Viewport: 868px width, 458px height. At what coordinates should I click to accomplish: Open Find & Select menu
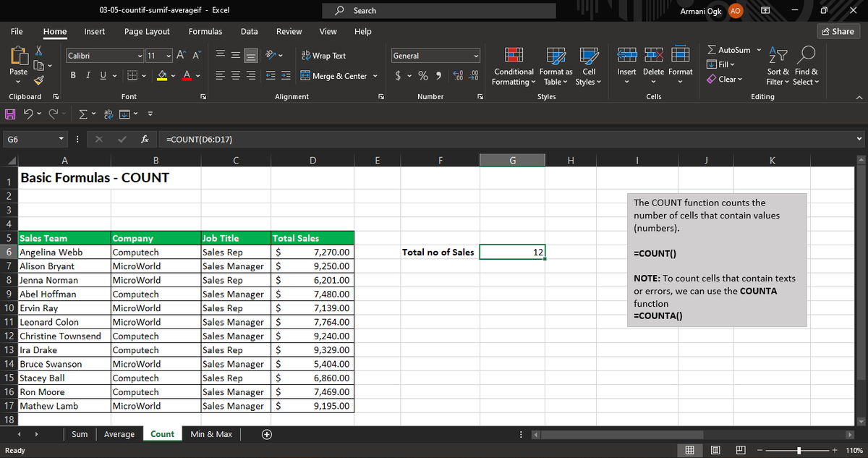[806, 67]
